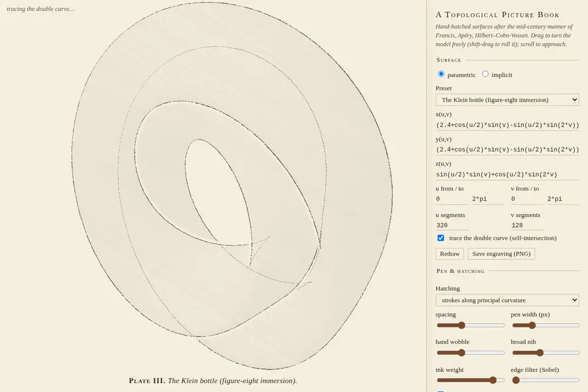Click the v to field showing 2*pi

[563, 199]
